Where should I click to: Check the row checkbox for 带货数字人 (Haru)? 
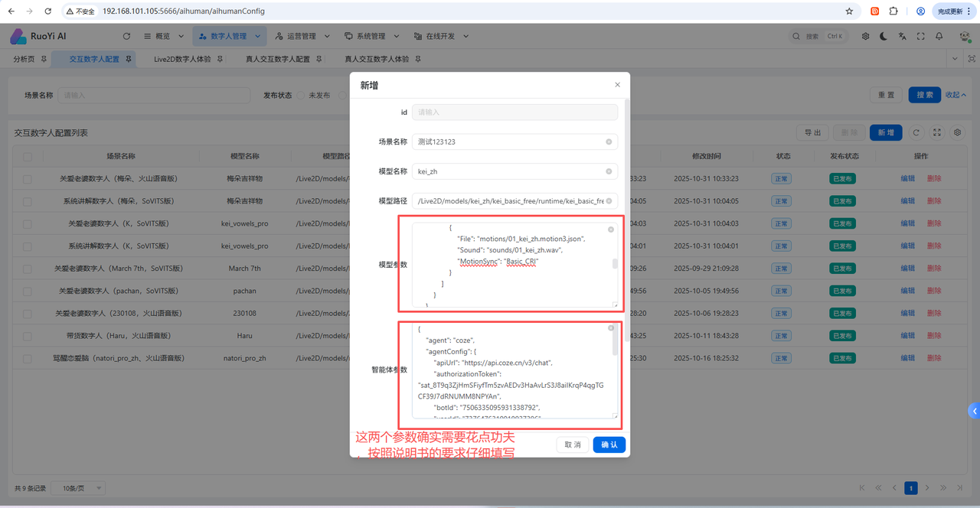[28, 336]
